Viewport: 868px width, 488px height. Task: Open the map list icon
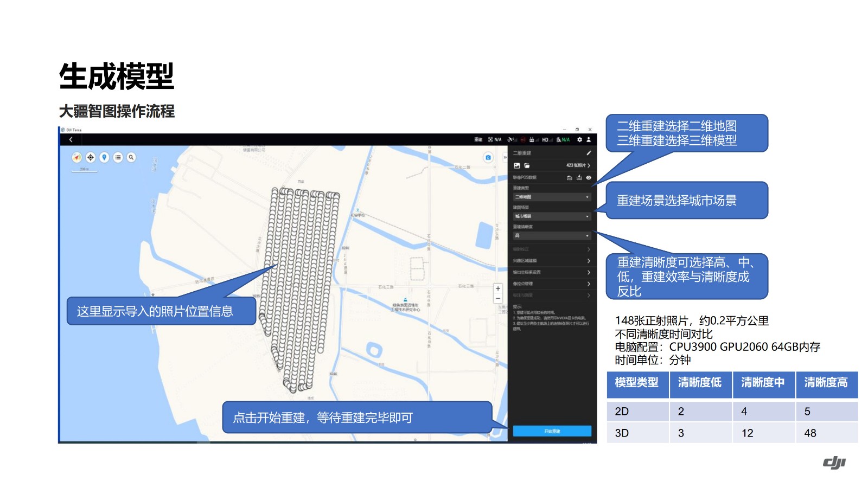(118, 157)
